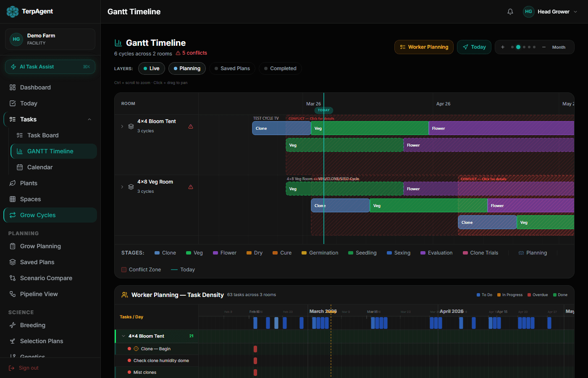The image size is (588, 378).
Task: Open the Dashboard page
Action: pyautogui.click(x=50, y=87)
